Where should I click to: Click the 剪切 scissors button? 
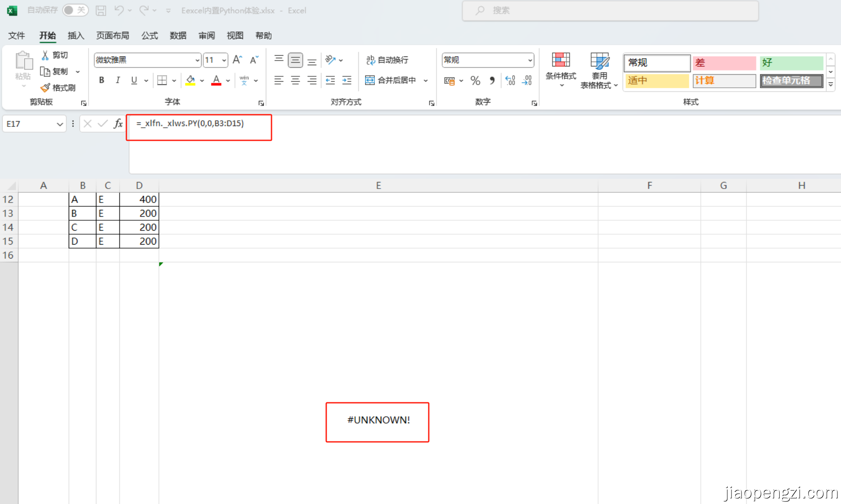coord(55,55)
